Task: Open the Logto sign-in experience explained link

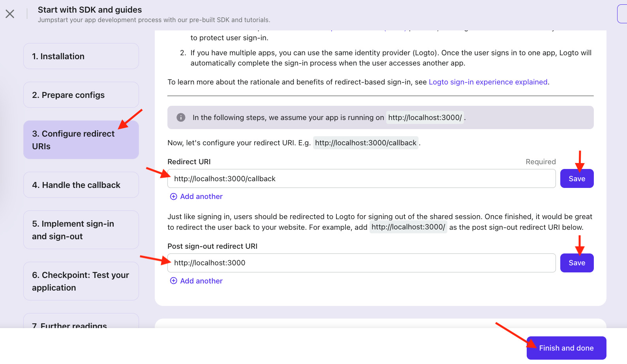Action: pos(488,82)
